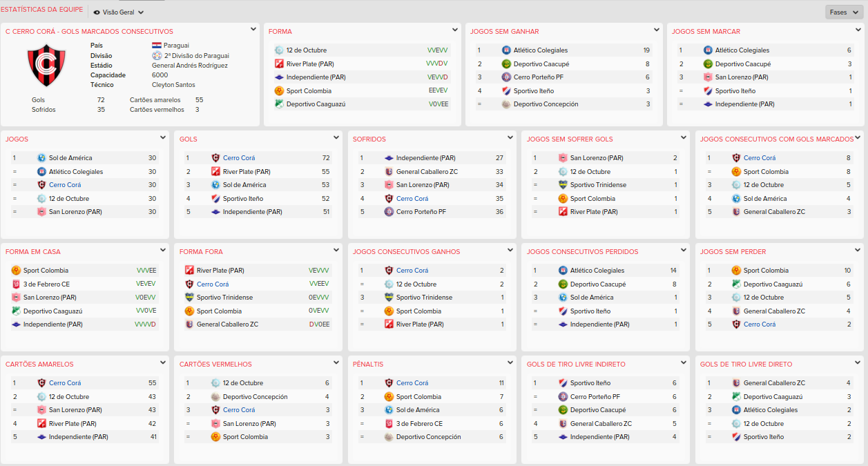Open the Cartões Vermelhos panel chevron

pos(336,362)
